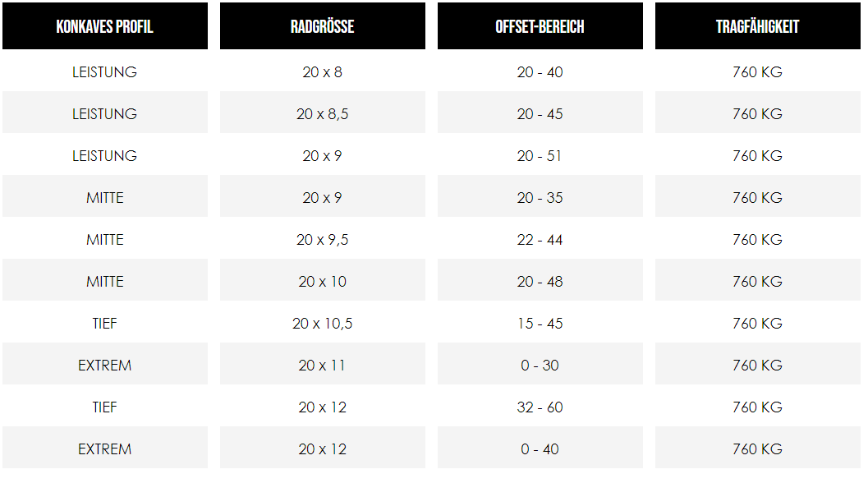Select offset range 22 - 44
Screen dimensions: 868x483
point(540,239)
